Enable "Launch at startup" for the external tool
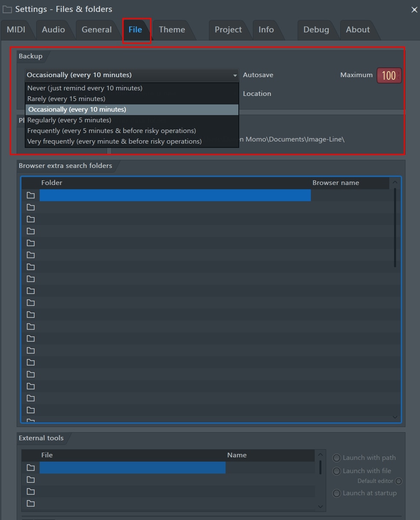420x520 pixels. pos(336,493)
